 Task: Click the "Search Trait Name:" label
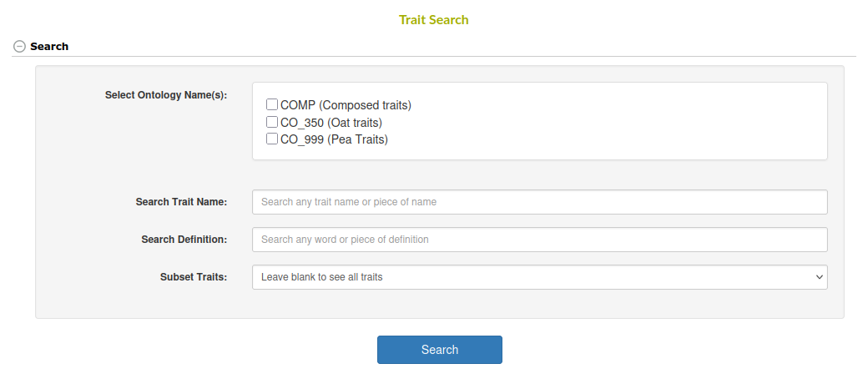click(x=181, y=202)
